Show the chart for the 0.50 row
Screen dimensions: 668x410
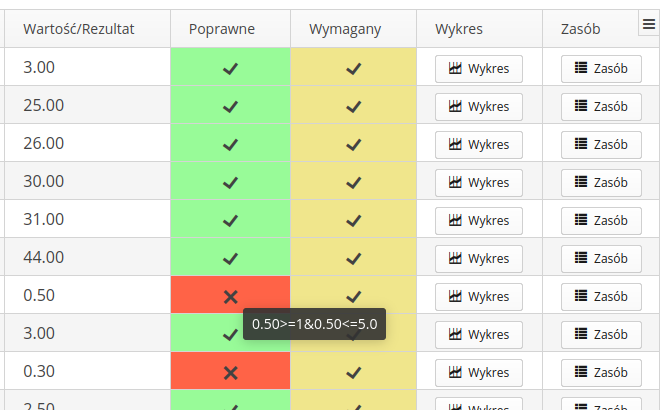pos(479,296)
